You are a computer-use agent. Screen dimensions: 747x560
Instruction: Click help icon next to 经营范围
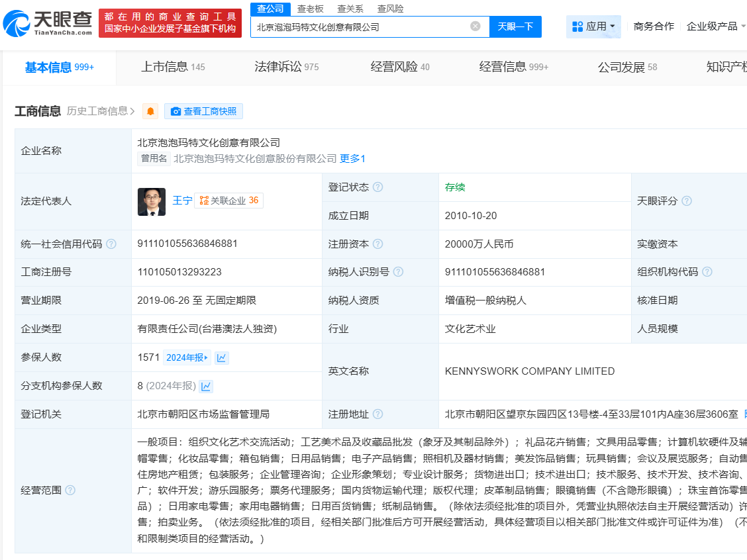click(70, 490)
